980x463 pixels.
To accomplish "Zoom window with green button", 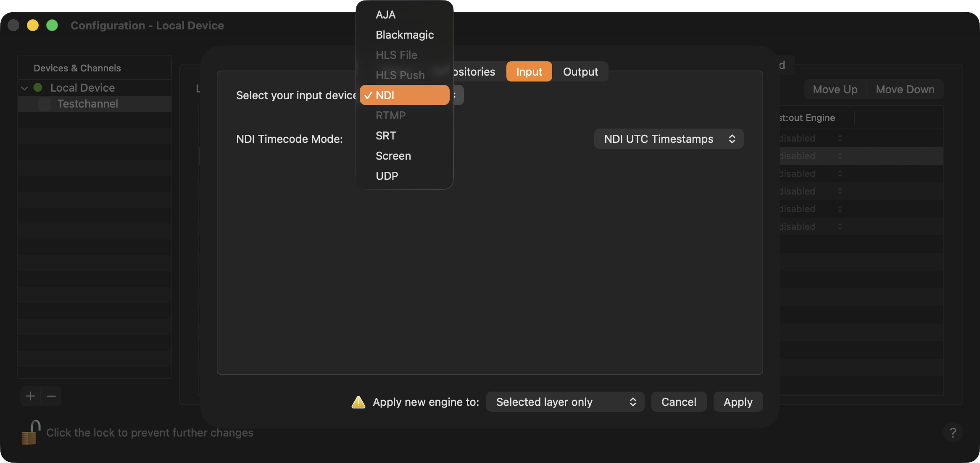I will coord(52,26).
